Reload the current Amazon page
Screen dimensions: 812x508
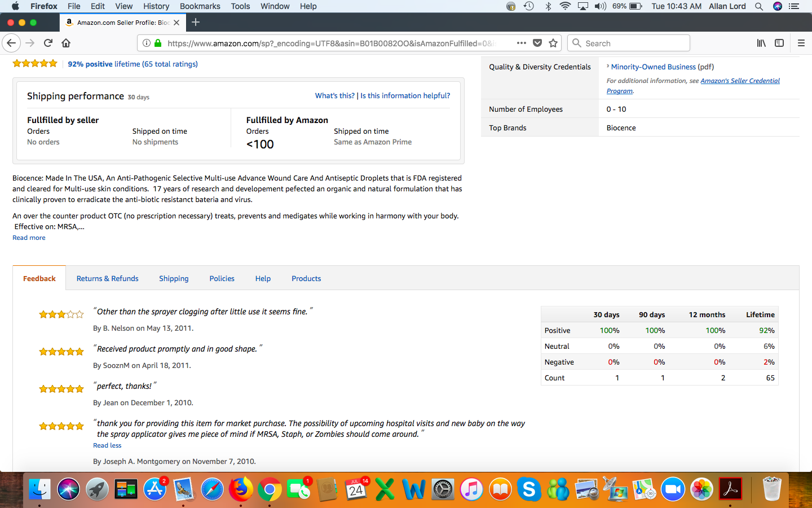tap(48, 43)
